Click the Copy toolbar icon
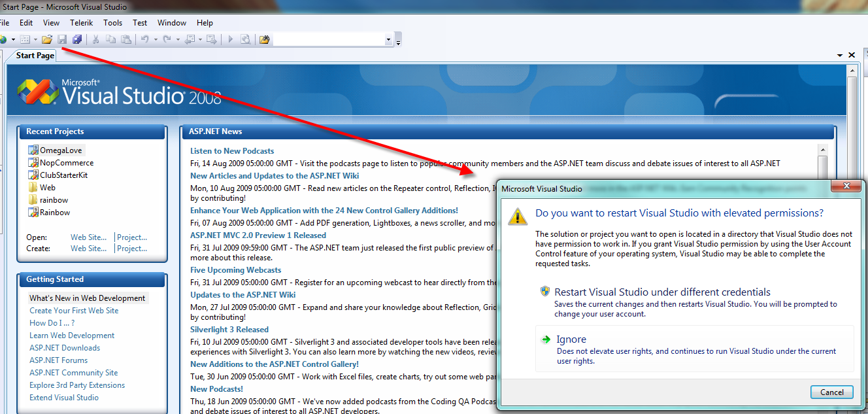 click(110, 39)
